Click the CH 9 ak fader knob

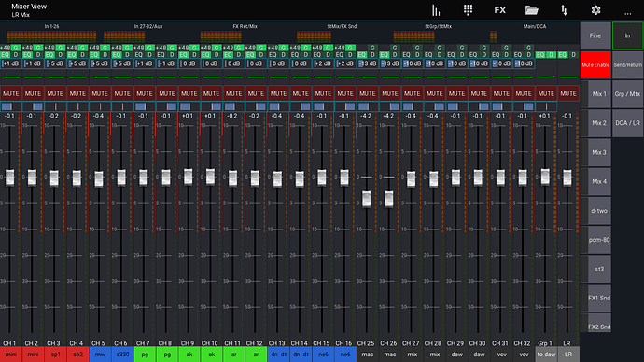(x=189, y=176)
